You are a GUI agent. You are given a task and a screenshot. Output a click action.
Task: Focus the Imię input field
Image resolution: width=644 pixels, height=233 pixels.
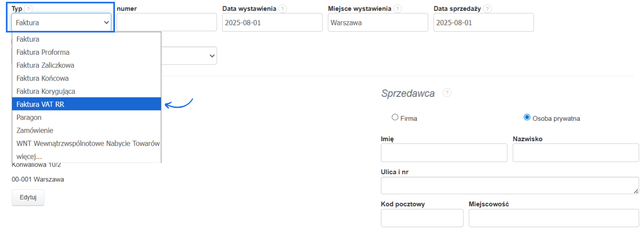point(444,153)
